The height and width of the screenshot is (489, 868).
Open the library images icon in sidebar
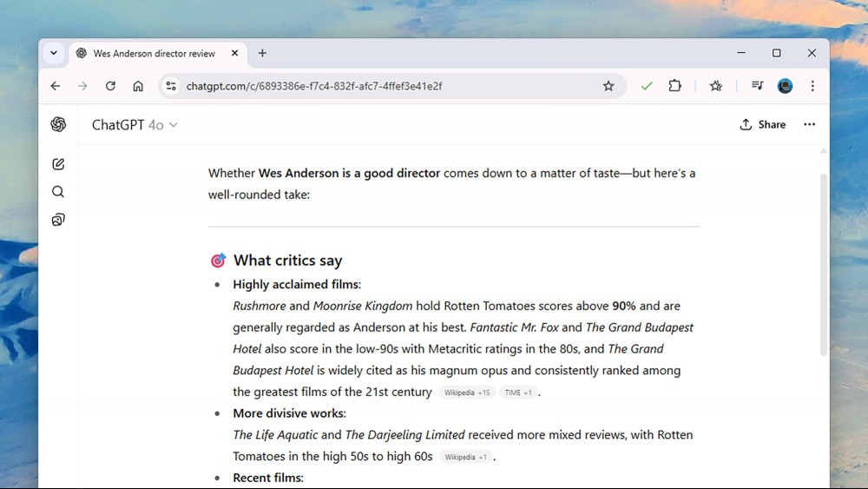point(58,220)
